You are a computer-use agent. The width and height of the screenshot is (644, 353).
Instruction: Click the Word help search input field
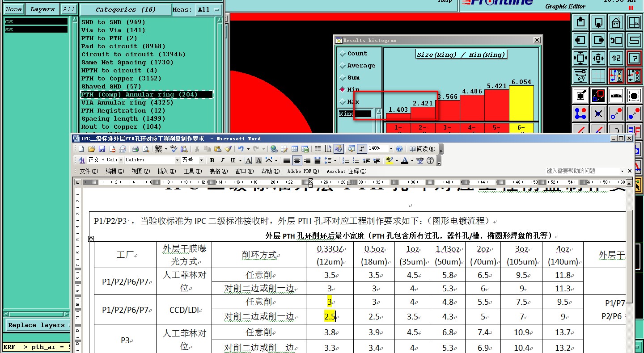tap(582, 171)
